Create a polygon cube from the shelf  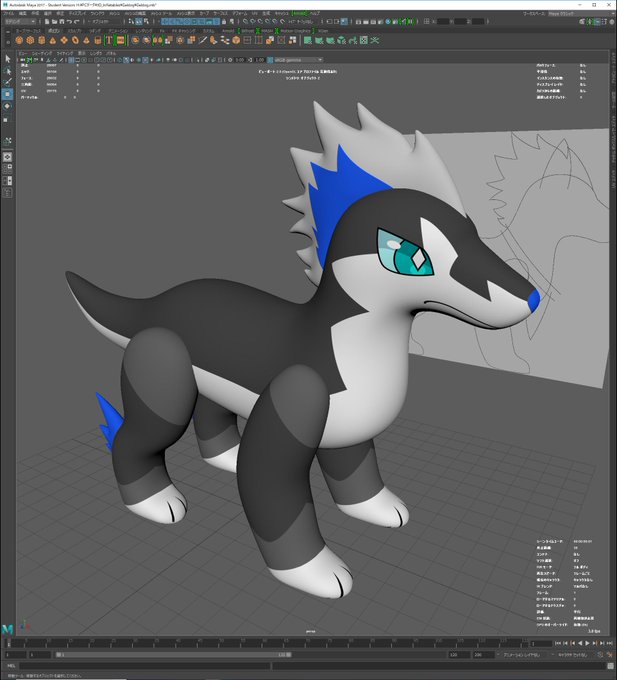click(x=30, y=40)
